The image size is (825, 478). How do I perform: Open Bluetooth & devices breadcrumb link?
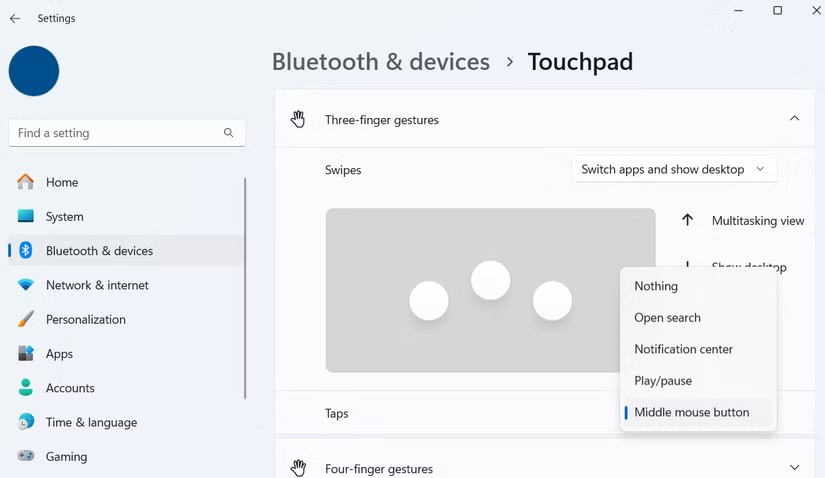coord(381,62)
